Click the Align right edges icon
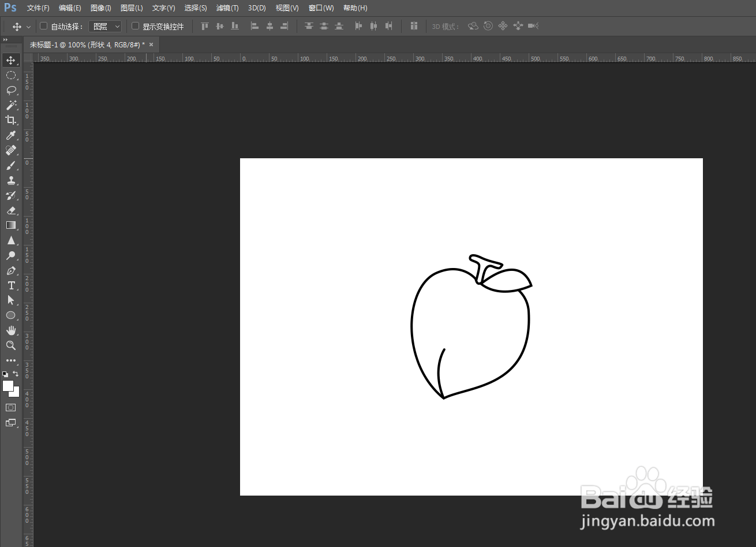The width and height of the screenshot is (756, 547). point(285,26)
